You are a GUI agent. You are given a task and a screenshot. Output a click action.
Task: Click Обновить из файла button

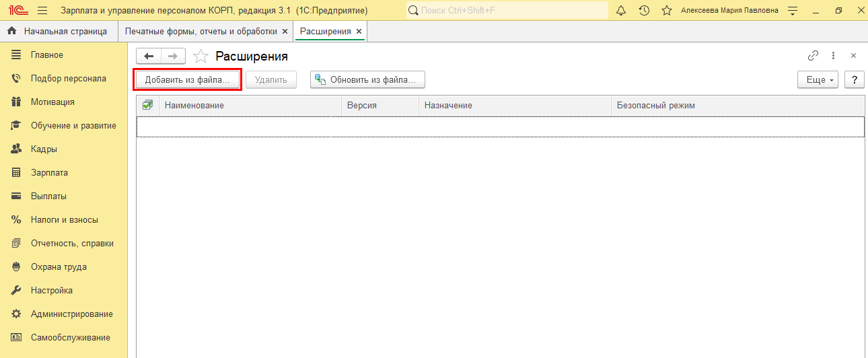coord(367,79)
